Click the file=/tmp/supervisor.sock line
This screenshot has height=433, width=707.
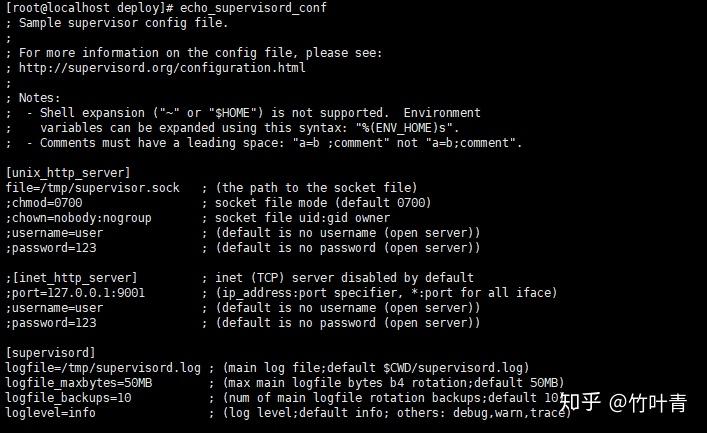tap(93, 188)
